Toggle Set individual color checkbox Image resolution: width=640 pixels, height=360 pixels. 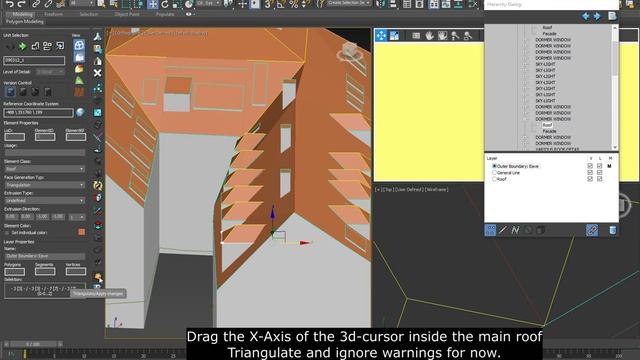point(7,233)
